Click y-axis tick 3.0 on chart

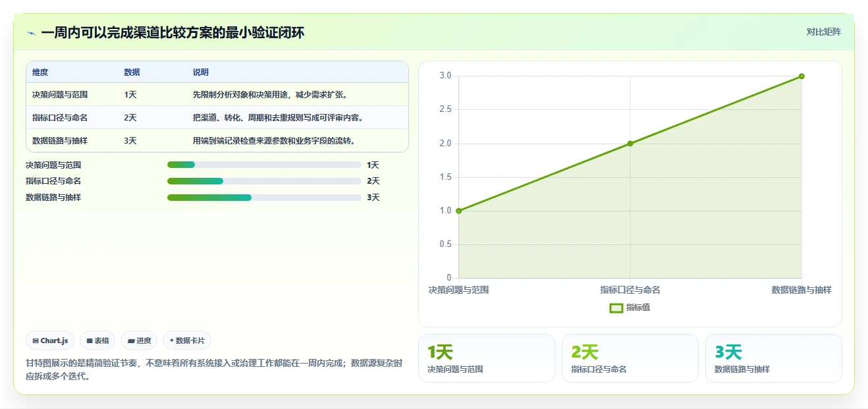[445, 76]
